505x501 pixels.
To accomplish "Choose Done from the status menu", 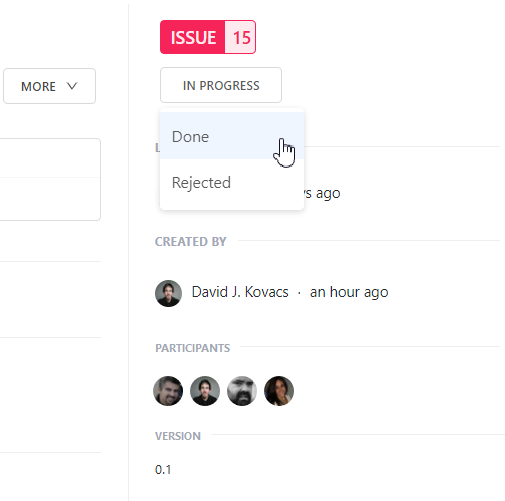I will click(x=232, y=136).
